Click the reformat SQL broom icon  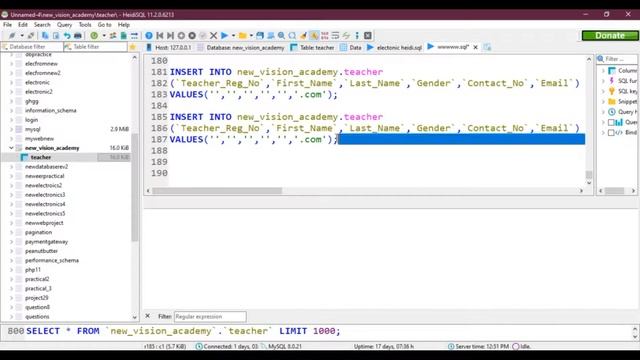tap(303, 36)
